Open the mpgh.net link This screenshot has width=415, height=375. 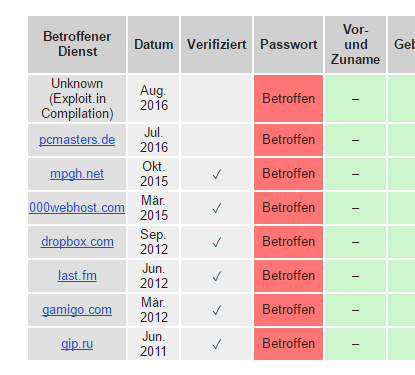[77, 174]
